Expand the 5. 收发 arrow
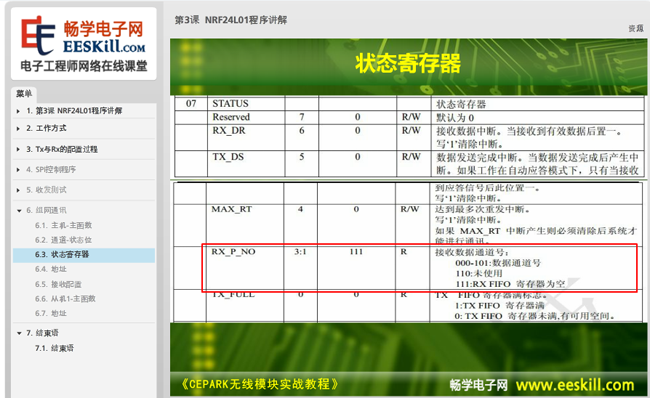The image size is (650, 398). 18,190
